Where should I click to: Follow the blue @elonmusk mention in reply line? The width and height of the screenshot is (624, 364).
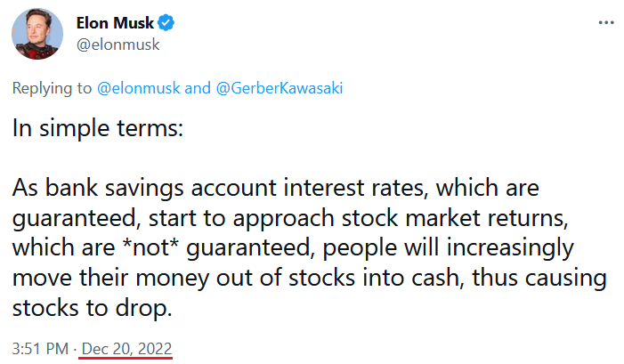(x=139, y=88)
